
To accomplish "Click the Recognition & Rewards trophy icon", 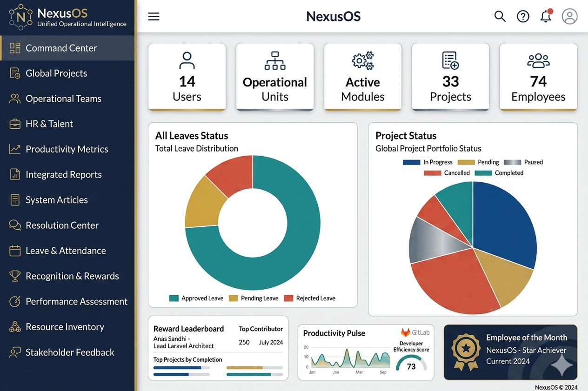I will click(x=15, y=276).
